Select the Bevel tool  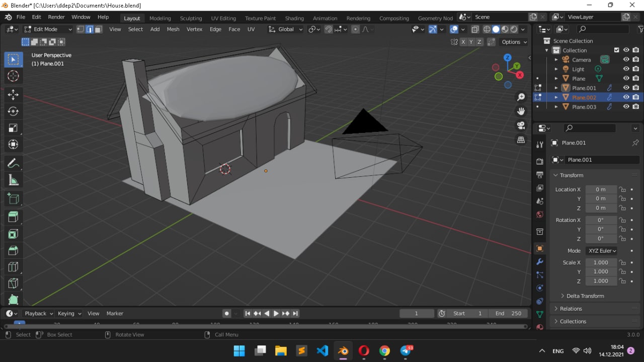[x=14, y=250]
